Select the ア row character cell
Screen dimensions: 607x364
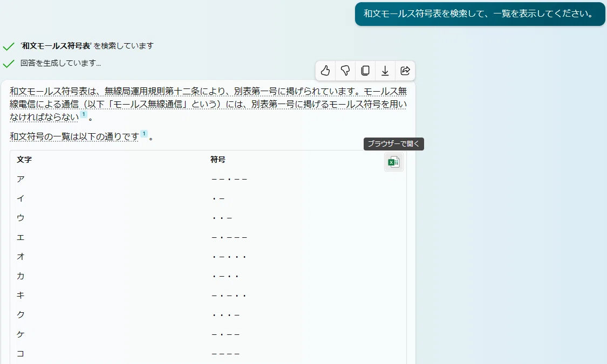(21, 179)
